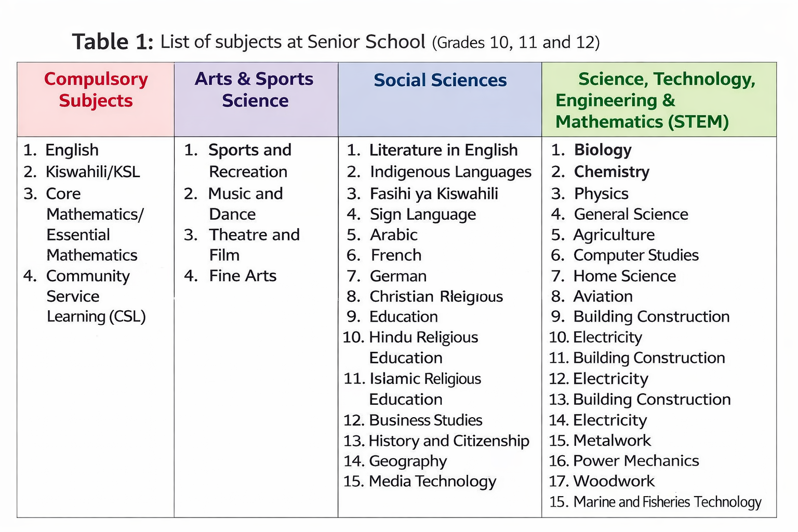This screenshot has width=798, height=532.
Task: Click Fasihi ya Kiswahili entry
Action: coord(433,194)
